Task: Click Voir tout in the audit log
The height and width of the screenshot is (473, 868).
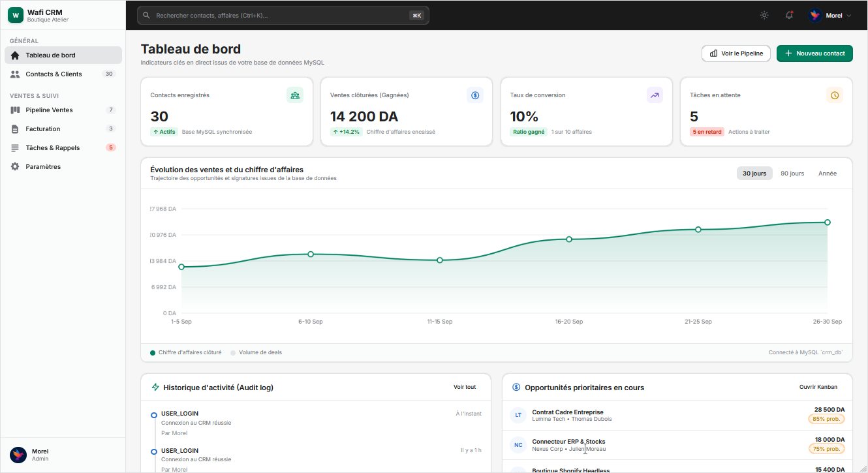Action: 465,387
